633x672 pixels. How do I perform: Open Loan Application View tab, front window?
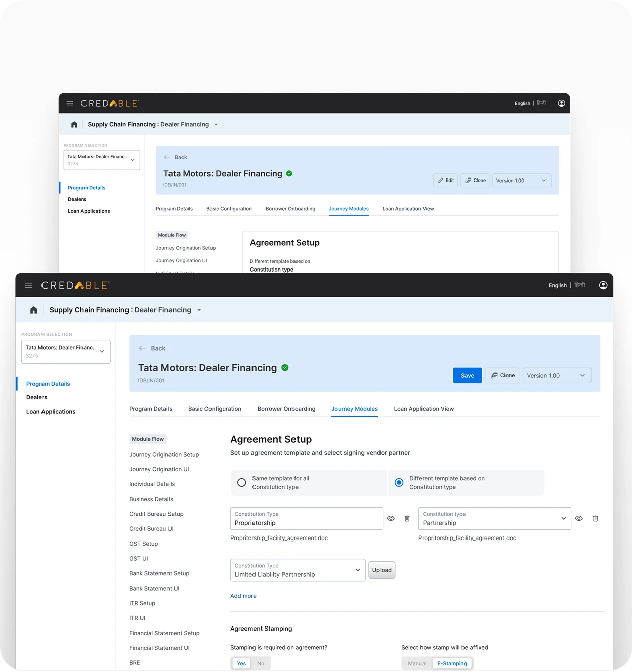click(424, 409)
